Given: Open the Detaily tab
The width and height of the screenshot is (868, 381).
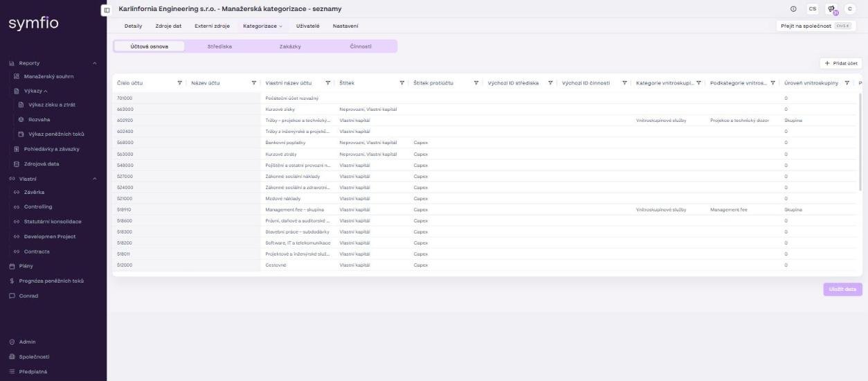Looking at the screenshot, I should click(134, 26).
